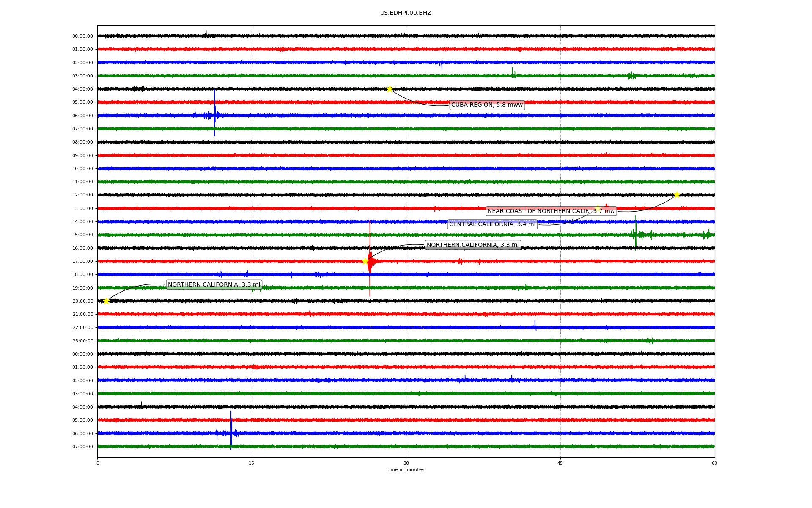Click the star marker on the 20:00:00 trace
812x508 pixels.
(106, 301)
